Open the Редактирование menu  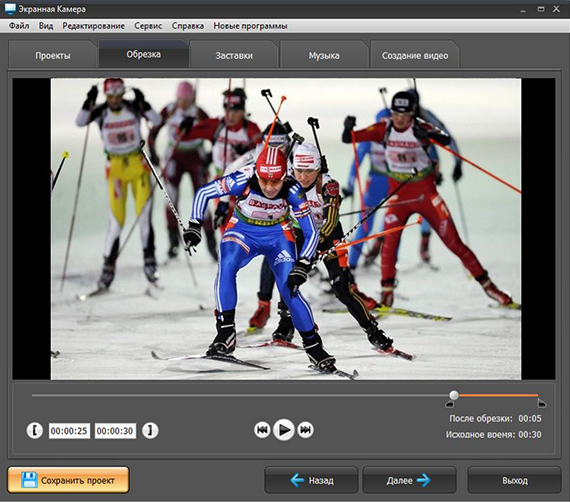(x=93, y=26)
